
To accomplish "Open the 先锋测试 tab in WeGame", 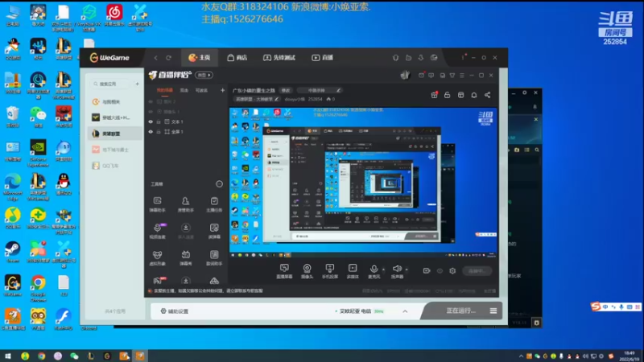I will [x=279, y=57].
